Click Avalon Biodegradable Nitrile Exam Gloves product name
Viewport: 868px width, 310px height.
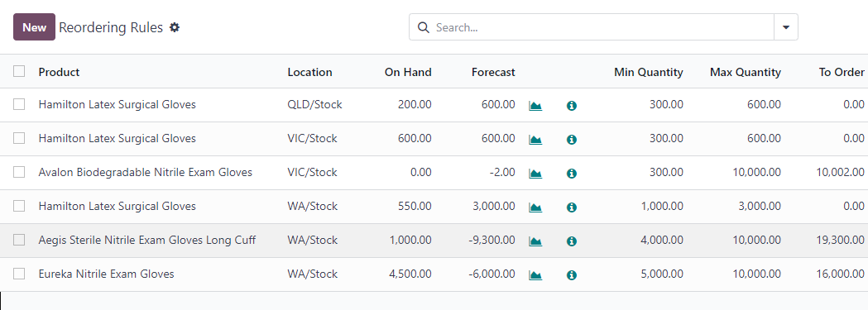[146, 173]
